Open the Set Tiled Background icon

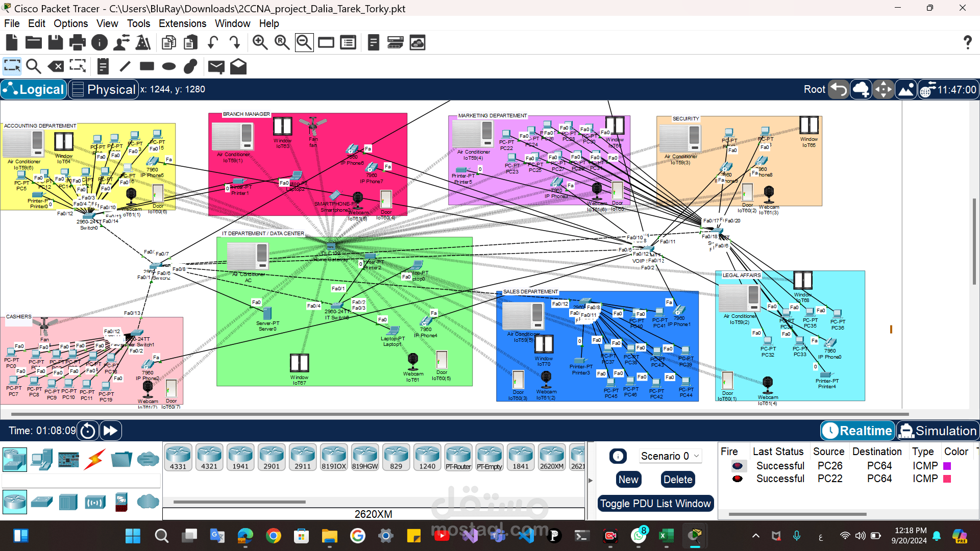(x=906, y=89)
